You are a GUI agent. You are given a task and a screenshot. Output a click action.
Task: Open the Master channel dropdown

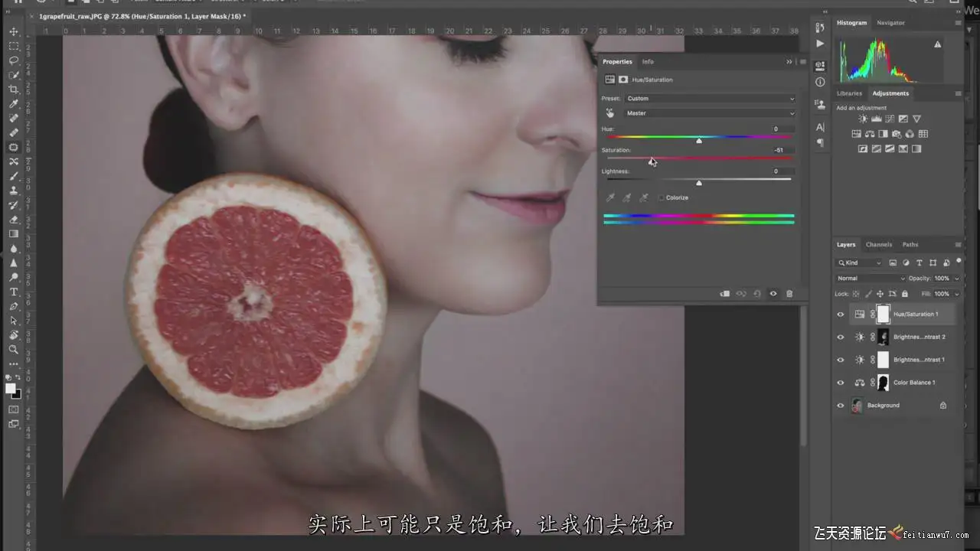pos(710,113)
